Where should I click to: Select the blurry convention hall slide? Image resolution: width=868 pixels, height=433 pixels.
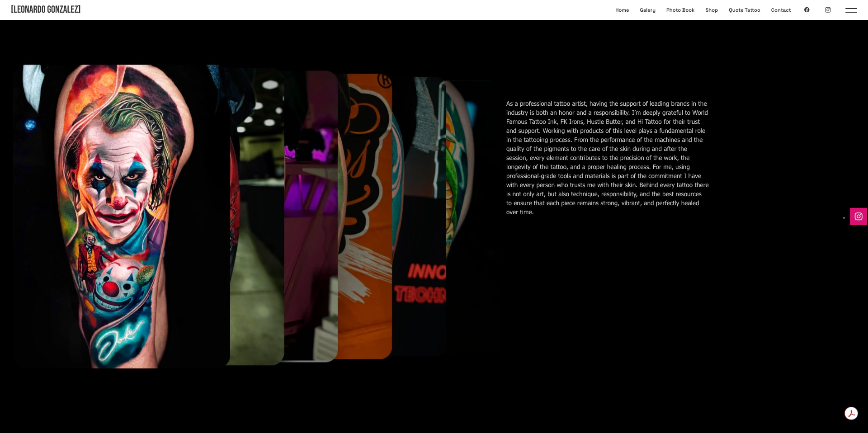[x=257, y=216]
